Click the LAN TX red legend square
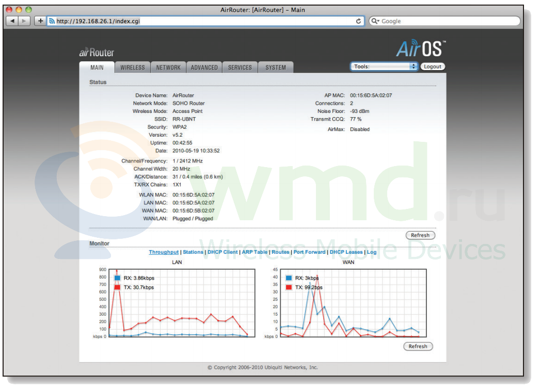 (117, 287)
